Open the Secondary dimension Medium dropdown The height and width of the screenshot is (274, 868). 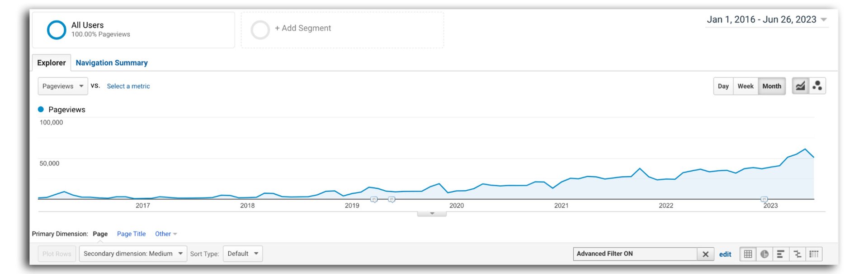pyautogui.click(x=133, y=254)
